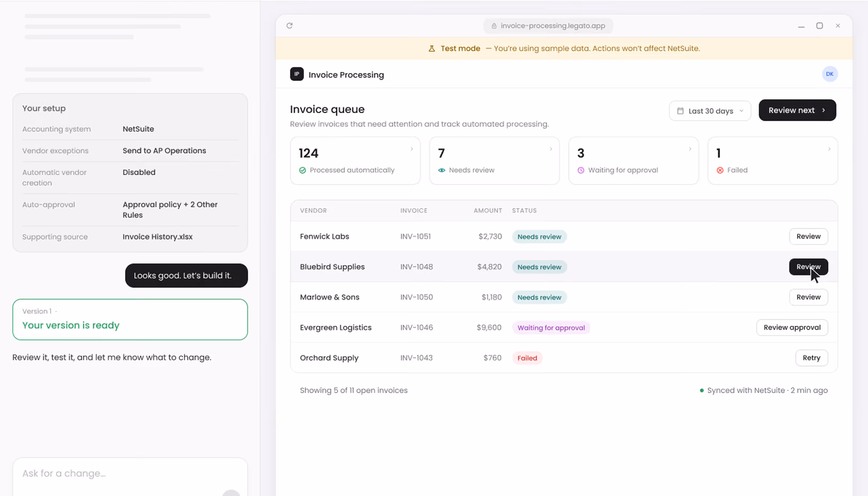Image resolution: width=868 pixels, height=496 pixels.
Task: Select the Bluebird Supplies vendor name
Action: [332, 267]
